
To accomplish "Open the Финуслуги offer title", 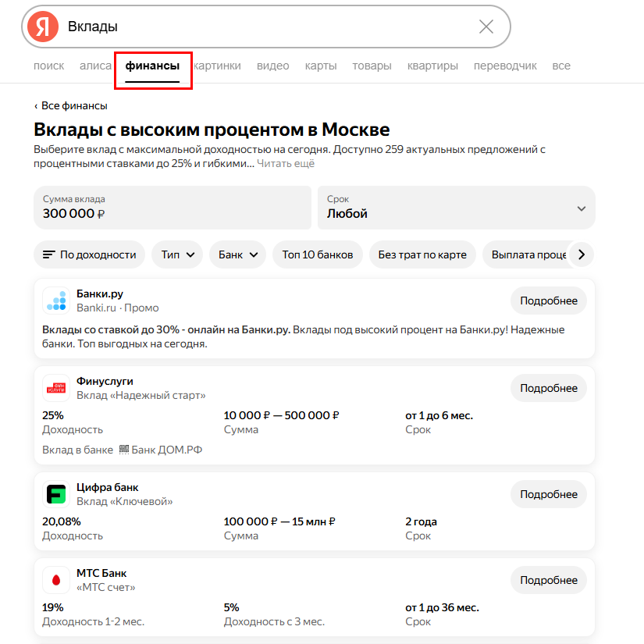I will pyautogui.click(x=105, y=381).
